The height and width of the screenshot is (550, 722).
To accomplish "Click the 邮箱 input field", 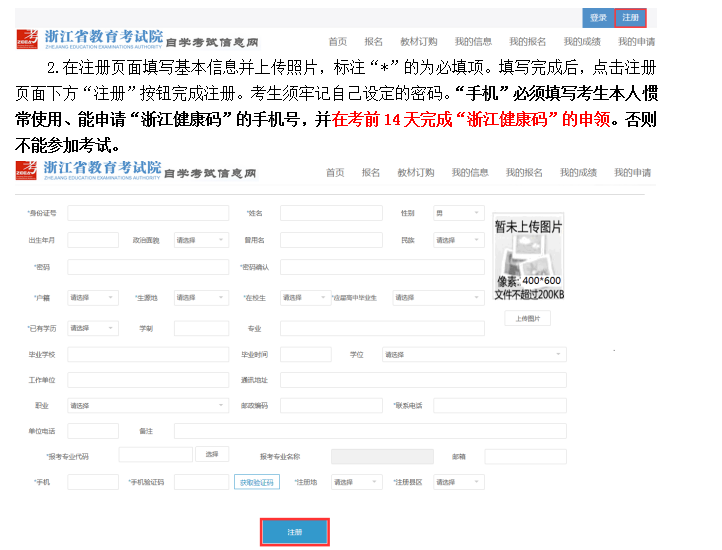I will click(525, 456).
